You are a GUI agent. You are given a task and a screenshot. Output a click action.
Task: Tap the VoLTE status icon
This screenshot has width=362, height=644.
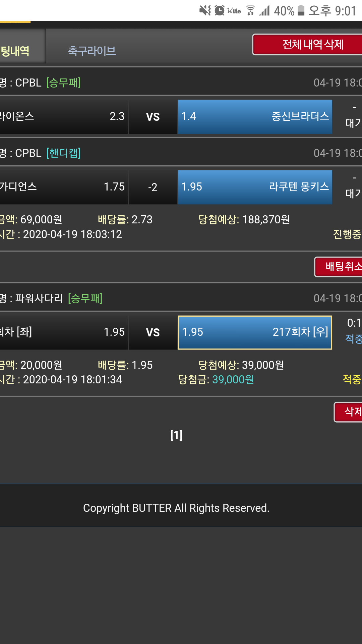click(x=234, y=11)
